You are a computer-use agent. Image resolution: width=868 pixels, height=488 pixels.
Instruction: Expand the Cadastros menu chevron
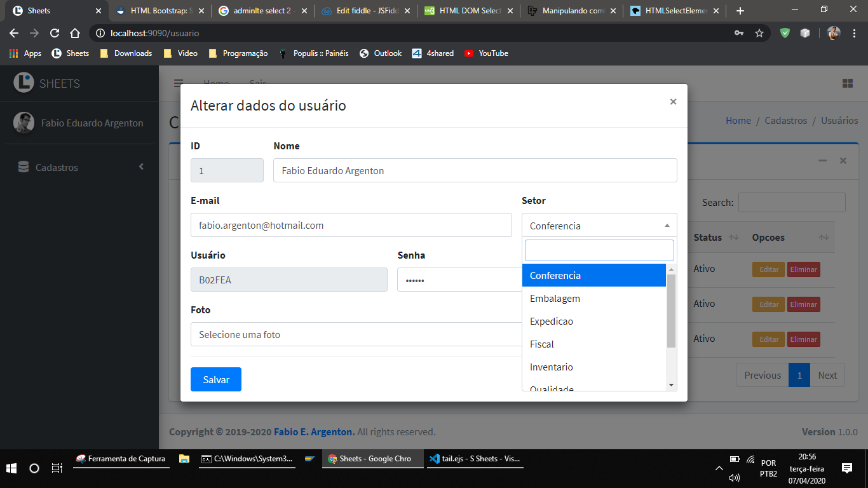(x=141, y=167)
